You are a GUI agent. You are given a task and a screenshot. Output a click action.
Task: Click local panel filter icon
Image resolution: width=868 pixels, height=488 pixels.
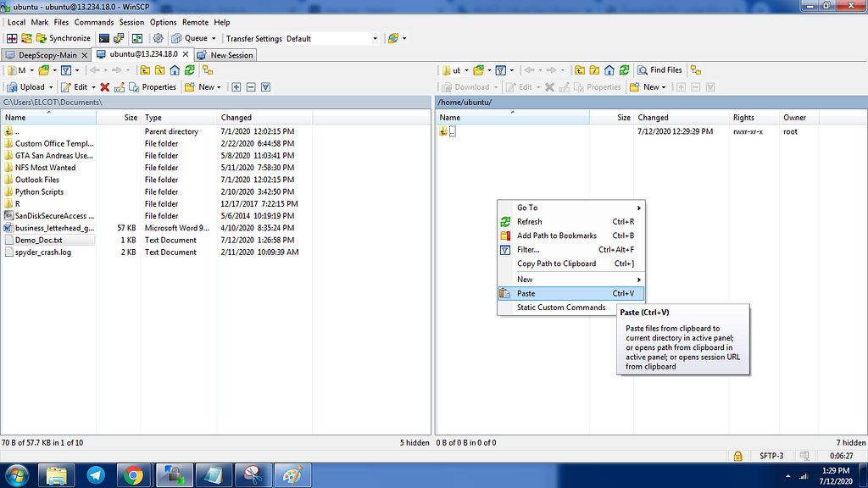66,70
